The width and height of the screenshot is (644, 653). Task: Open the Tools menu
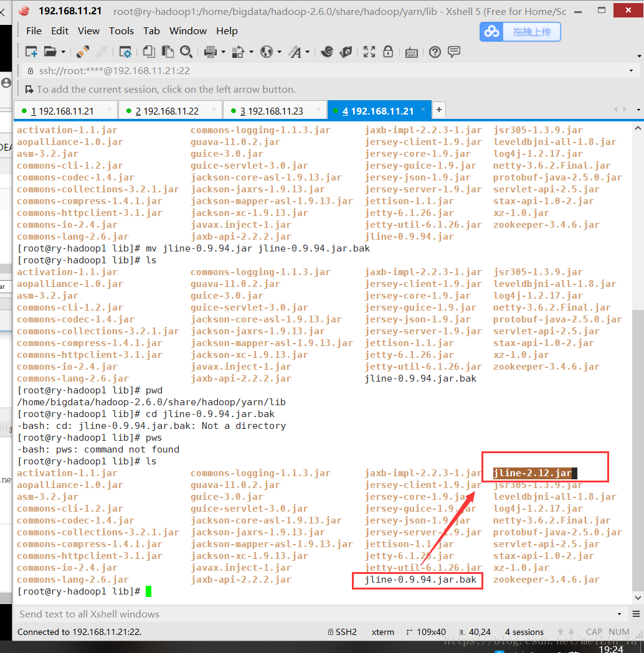coord(121,31)
